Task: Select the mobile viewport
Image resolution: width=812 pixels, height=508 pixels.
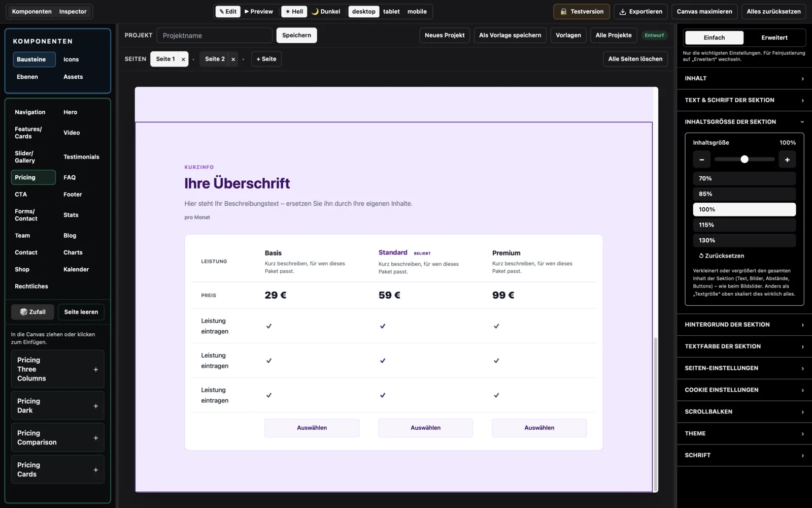Action: click(x=417, y=12)
